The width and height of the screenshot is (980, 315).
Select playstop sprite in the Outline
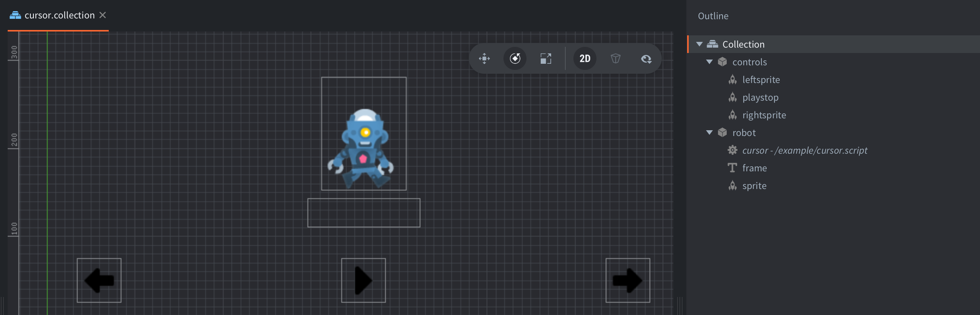(760, 98)
